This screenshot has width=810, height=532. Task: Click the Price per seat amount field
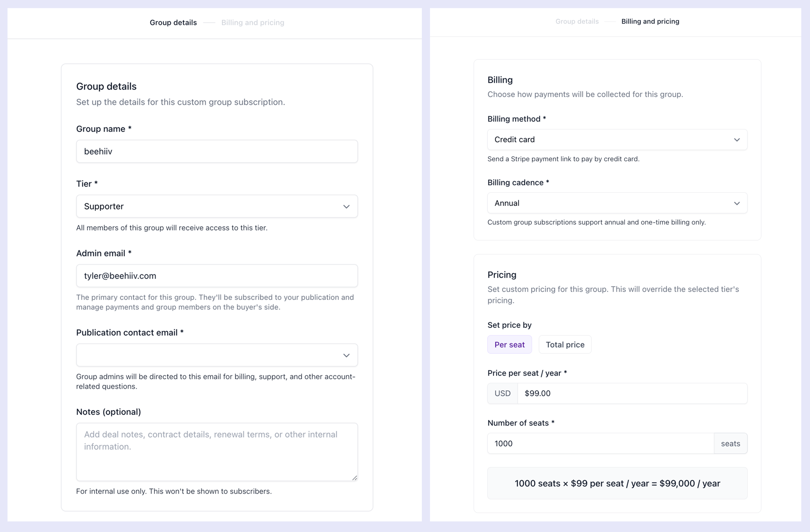[x=632, y=393]
